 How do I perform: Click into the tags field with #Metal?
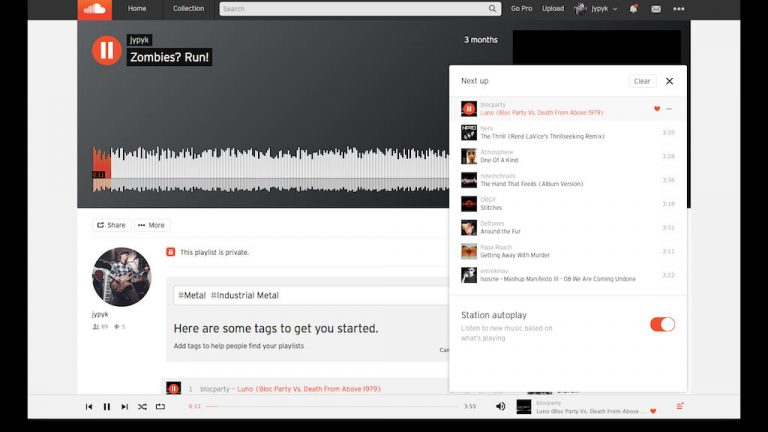(311, 295)
